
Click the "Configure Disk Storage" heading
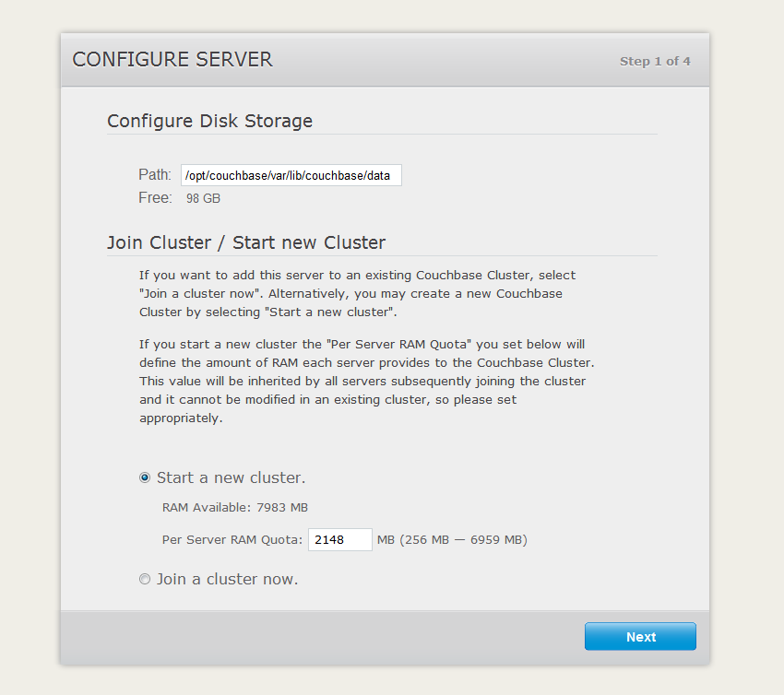tap(210, 121)
